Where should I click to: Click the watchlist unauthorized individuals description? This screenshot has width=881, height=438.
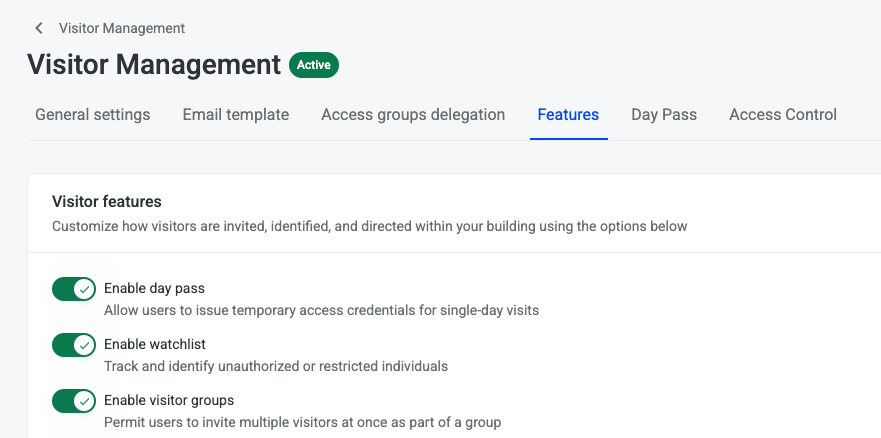point(275,366)
